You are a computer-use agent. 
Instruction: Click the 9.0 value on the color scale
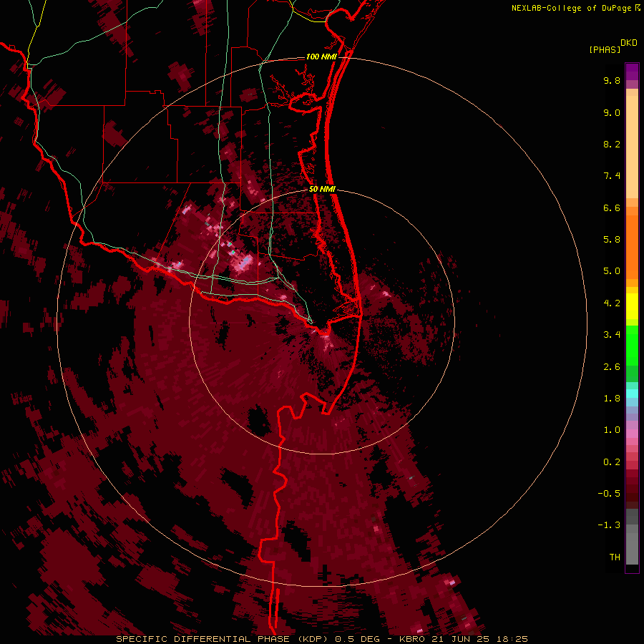(x=612, y=112)
